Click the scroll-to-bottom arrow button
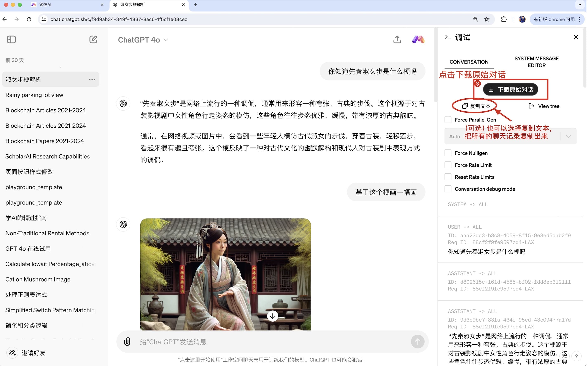The image size is (588, 366). (273, 316)
